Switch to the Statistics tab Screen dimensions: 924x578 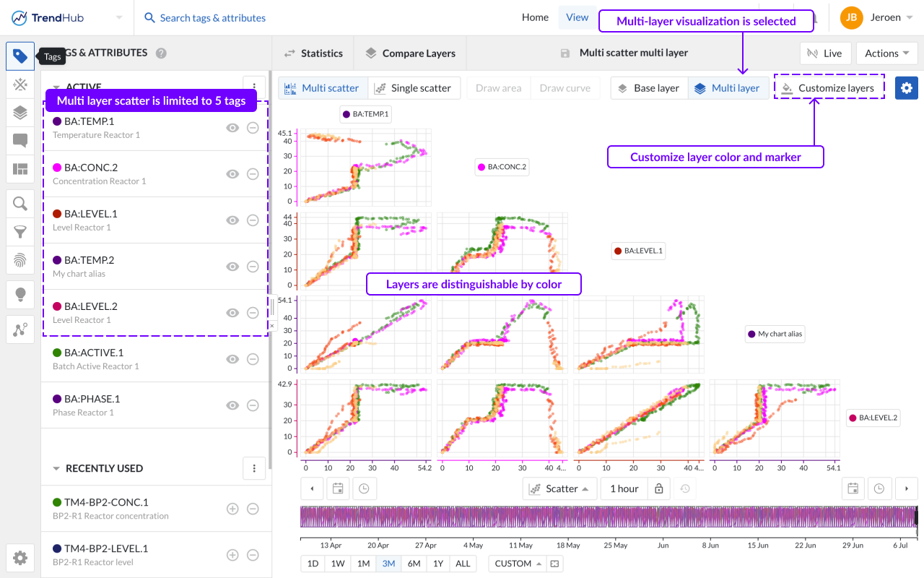(x=313, y=53)
